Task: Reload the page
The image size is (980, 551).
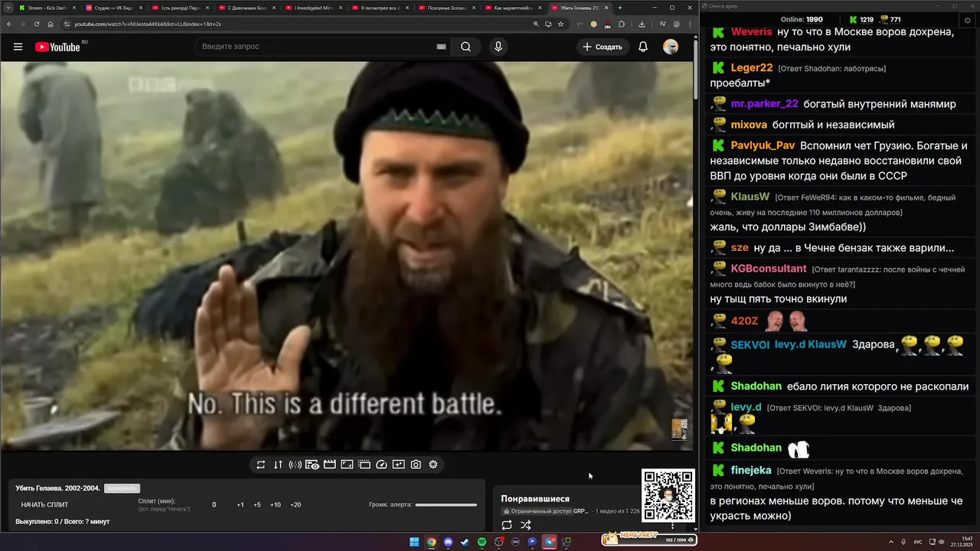Action: tap(36, 24)
